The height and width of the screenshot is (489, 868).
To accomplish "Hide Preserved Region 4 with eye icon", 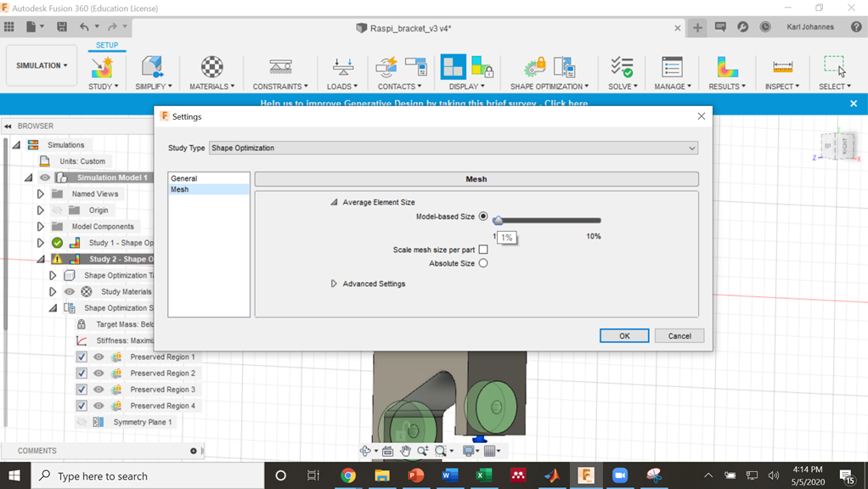I will point(99,406).
